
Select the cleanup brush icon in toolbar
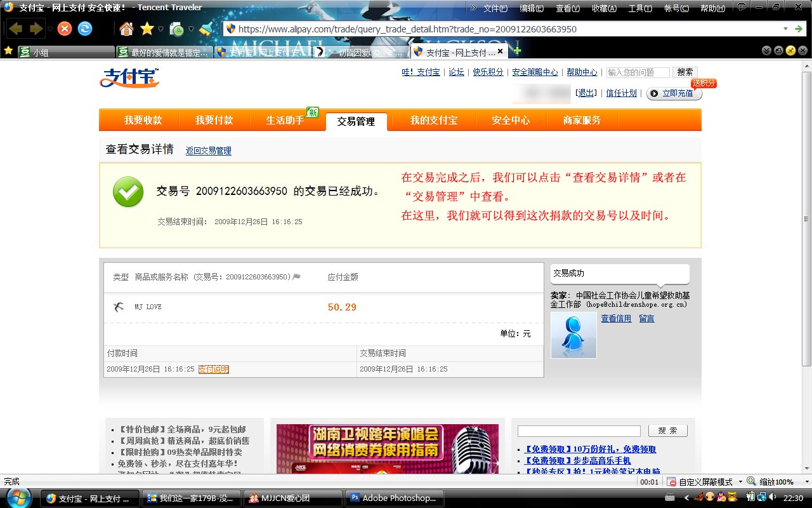coord(204,29)
